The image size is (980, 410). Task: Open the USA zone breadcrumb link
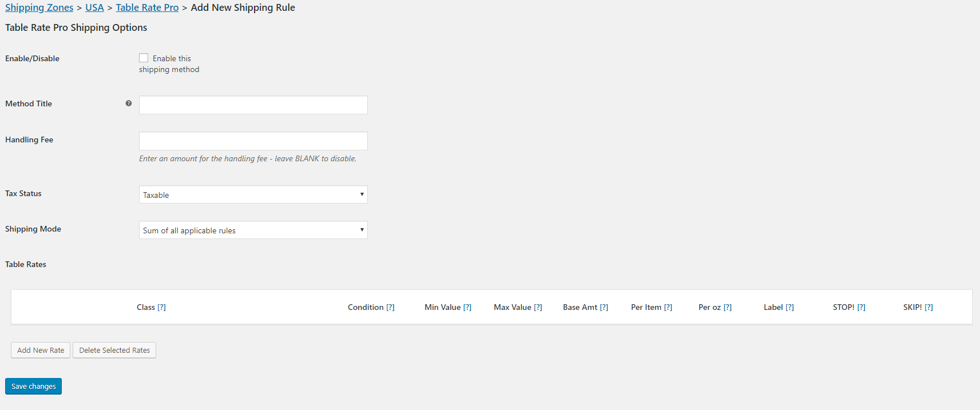(94, 7)
